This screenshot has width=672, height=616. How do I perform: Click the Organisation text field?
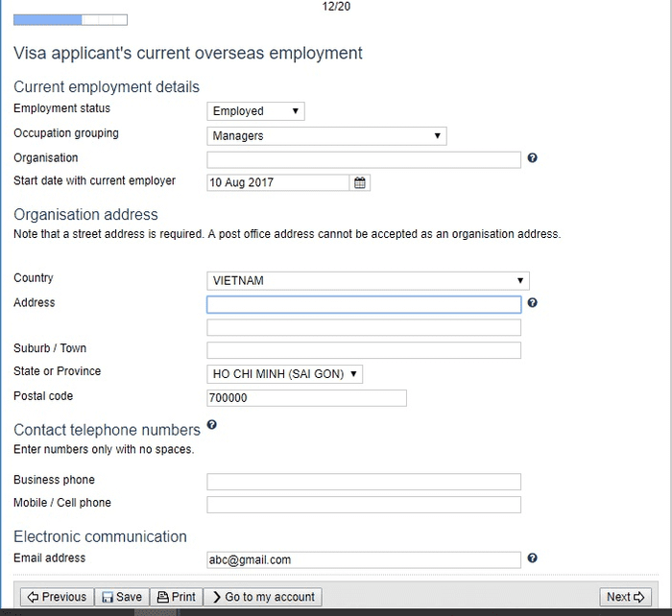coord(364,160)
